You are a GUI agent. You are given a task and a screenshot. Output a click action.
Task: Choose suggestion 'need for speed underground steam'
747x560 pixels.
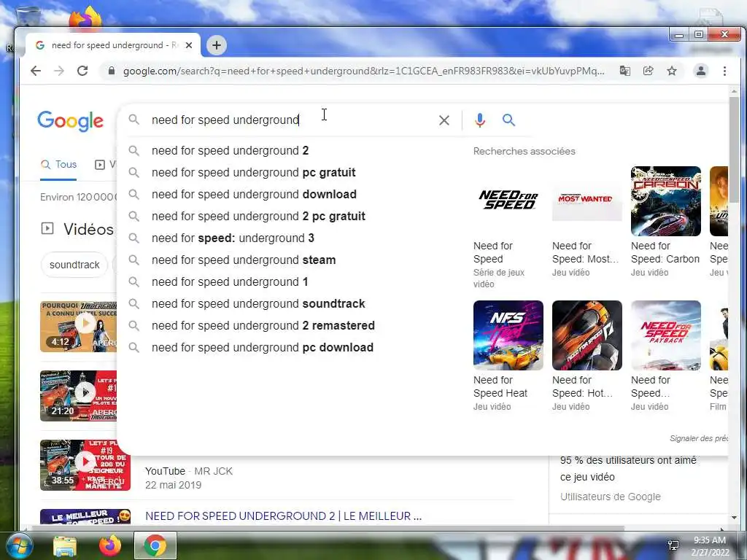[x=244, y=260]
